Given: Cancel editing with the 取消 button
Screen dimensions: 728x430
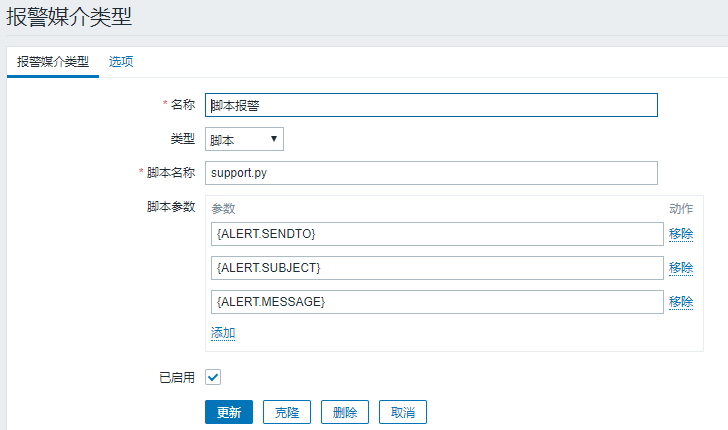Looking at the screenshot, I should (x=403, y=412).
